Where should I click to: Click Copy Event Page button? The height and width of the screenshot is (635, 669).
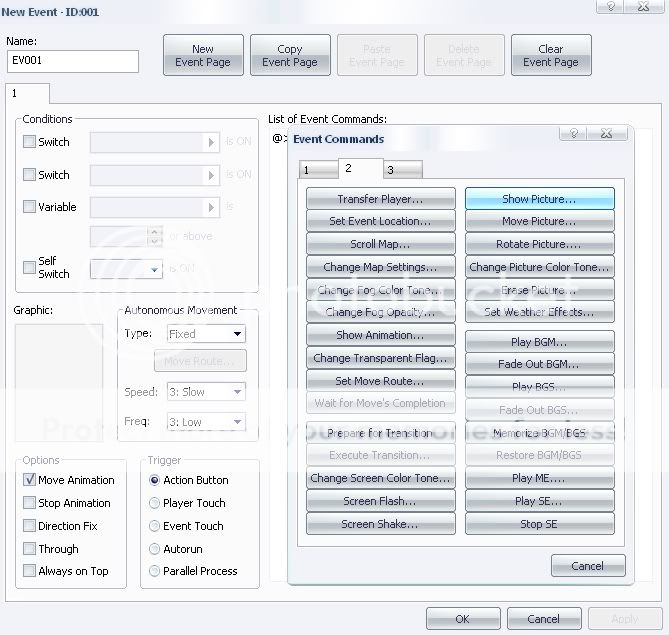tap(289, 55)
